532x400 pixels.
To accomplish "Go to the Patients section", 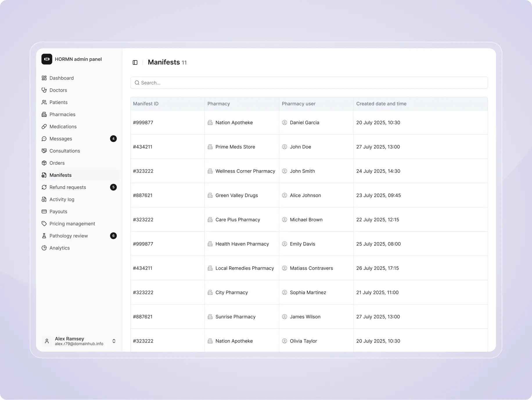I will pos(58,102).
